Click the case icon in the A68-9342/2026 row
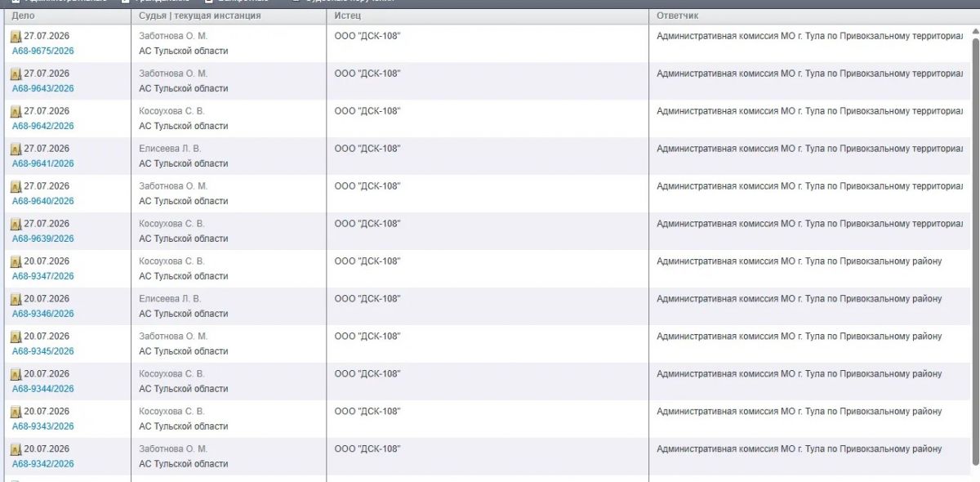This screenshot has height=482, width=980. (x=16, y=450)
